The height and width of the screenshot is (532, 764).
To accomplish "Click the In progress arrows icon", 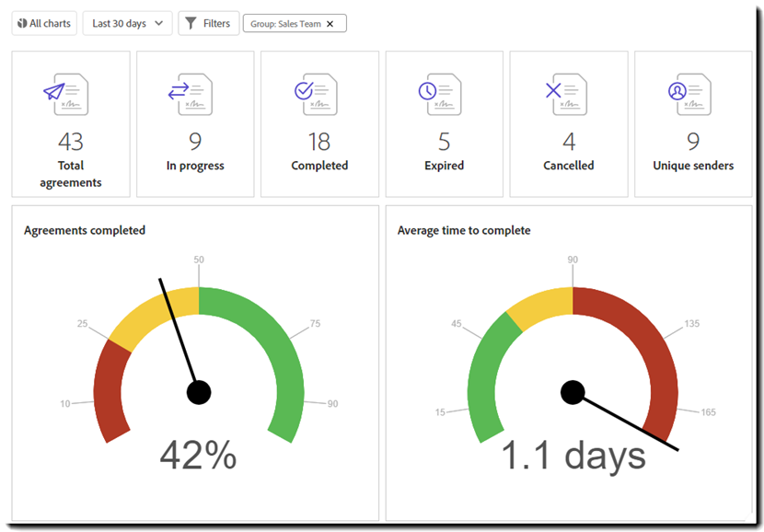I will [178, 92].
